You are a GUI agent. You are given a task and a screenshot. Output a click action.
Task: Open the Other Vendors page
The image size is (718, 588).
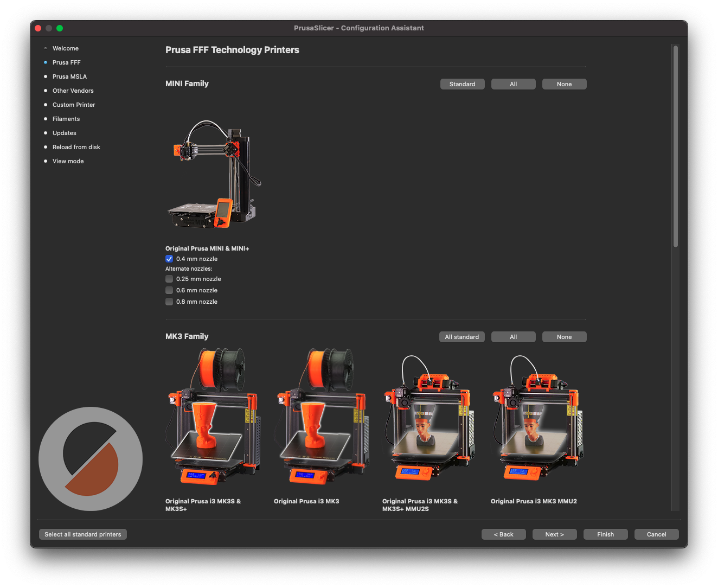[73, 91]
